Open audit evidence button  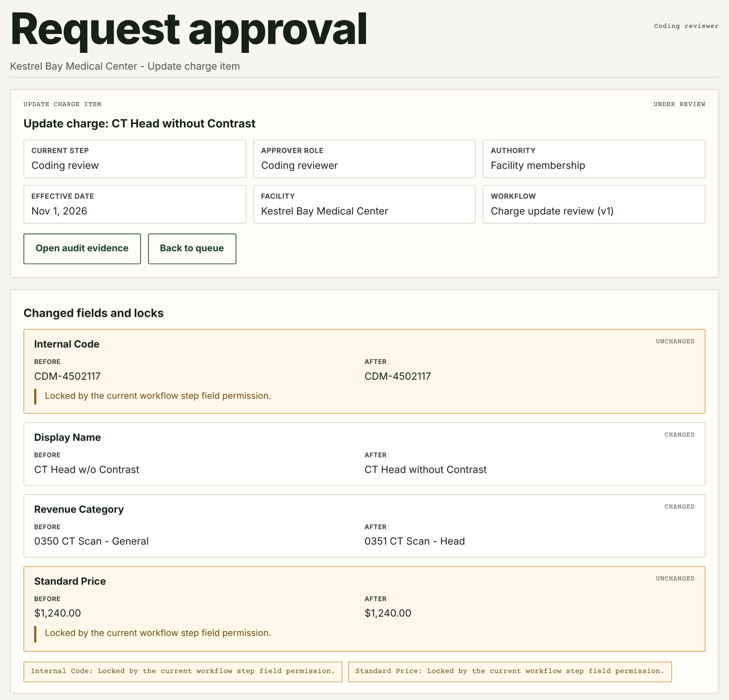pos(82,249)
